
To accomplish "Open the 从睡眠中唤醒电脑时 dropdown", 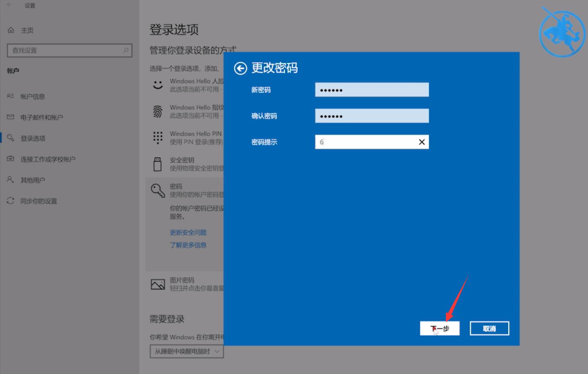I will pyautogui.click(x=187, y=351).
